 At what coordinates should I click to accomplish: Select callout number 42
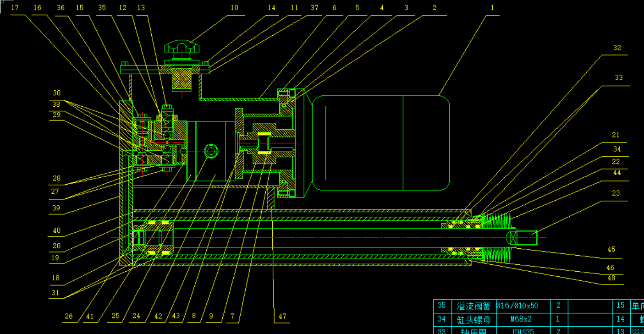coord(158,316)
